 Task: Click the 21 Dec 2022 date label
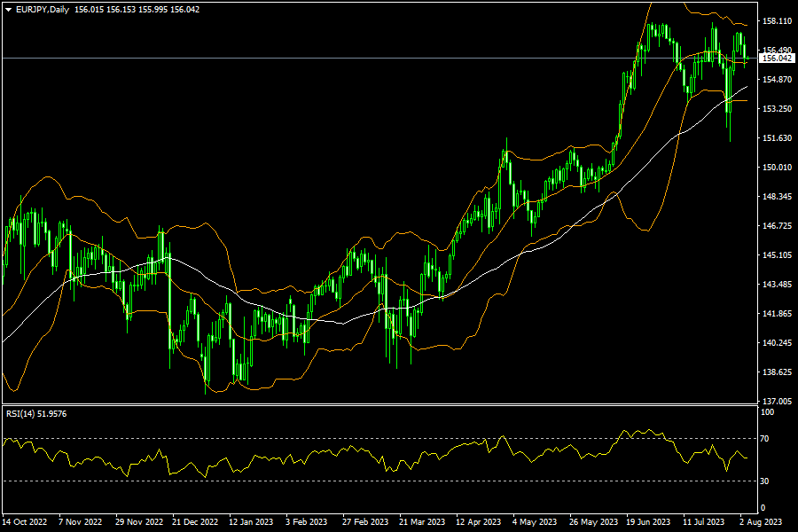195,522
